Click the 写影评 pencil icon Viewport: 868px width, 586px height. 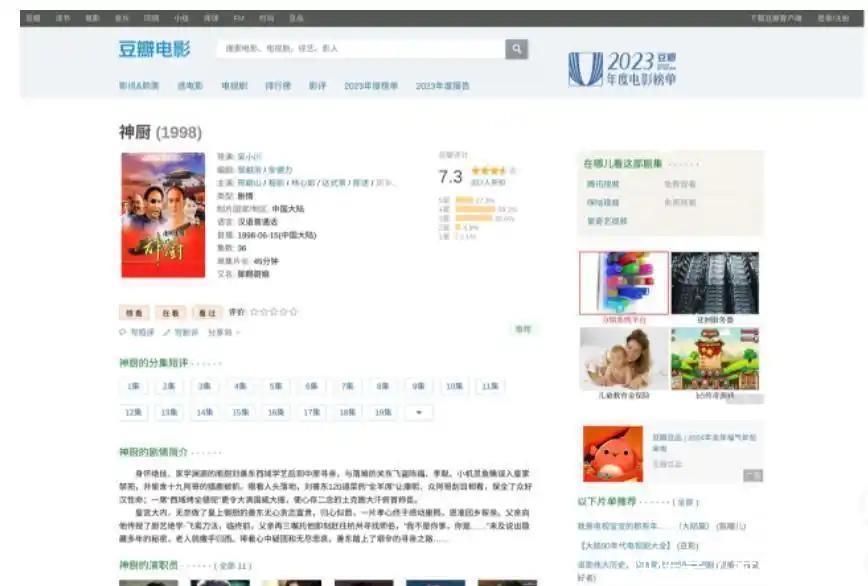click(x=167, y=332)
